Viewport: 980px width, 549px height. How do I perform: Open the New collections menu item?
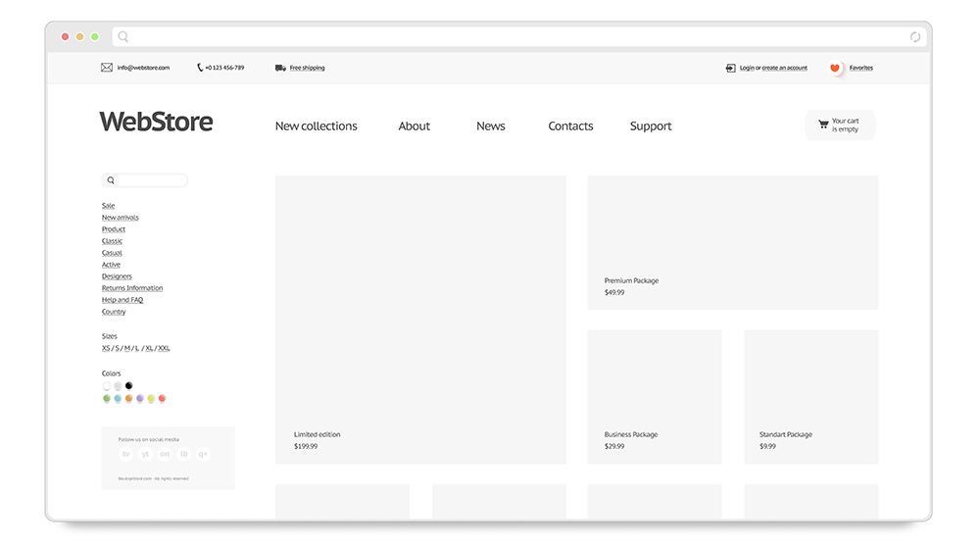(x=316, y=126)
